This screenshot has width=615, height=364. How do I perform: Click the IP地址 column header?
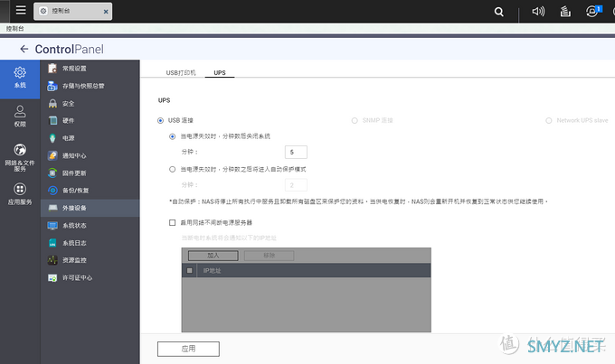click(212, 270)
